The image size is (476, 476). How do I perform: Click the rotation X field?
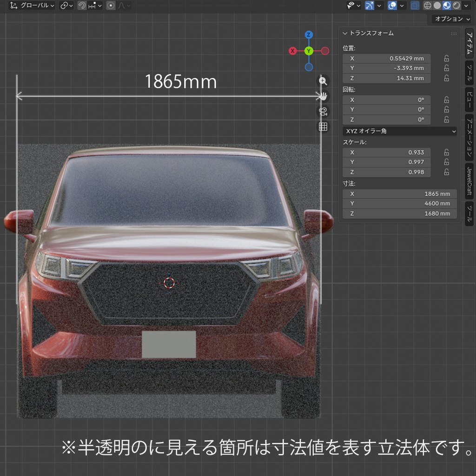click(386, 99)
